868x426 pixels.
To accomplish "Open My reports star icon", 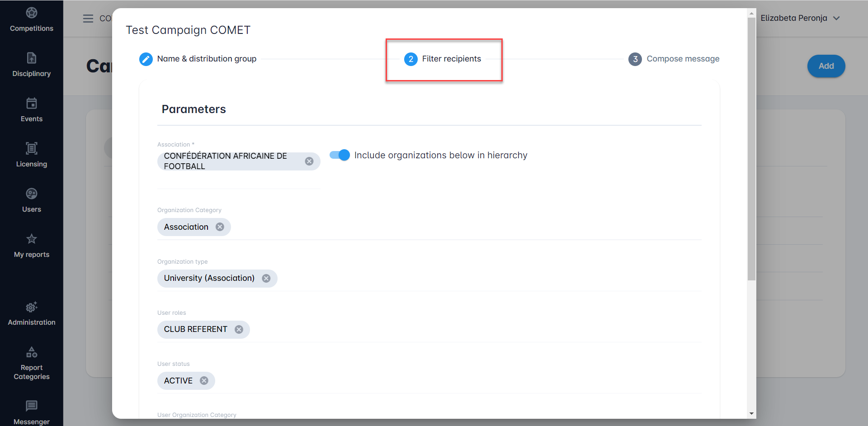I will coord(31,239).
